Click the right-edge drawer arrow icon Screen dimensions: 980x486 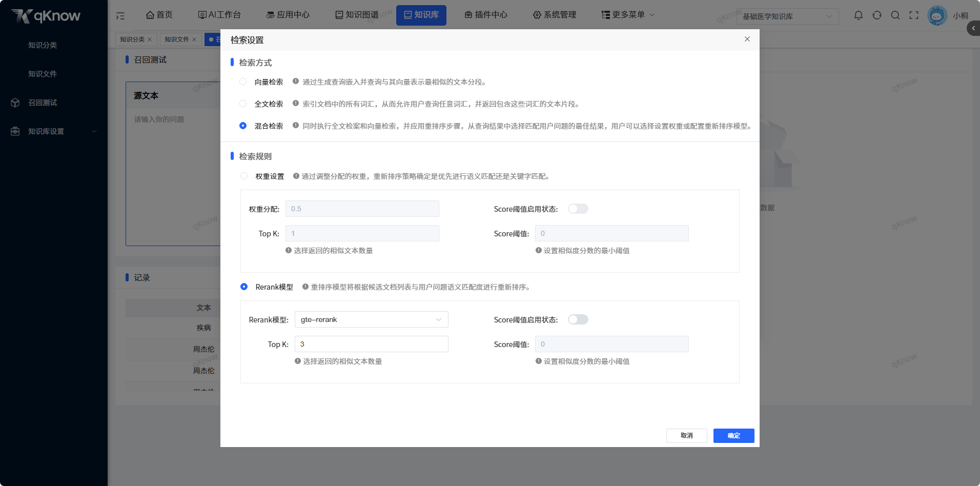pos(973,28)
